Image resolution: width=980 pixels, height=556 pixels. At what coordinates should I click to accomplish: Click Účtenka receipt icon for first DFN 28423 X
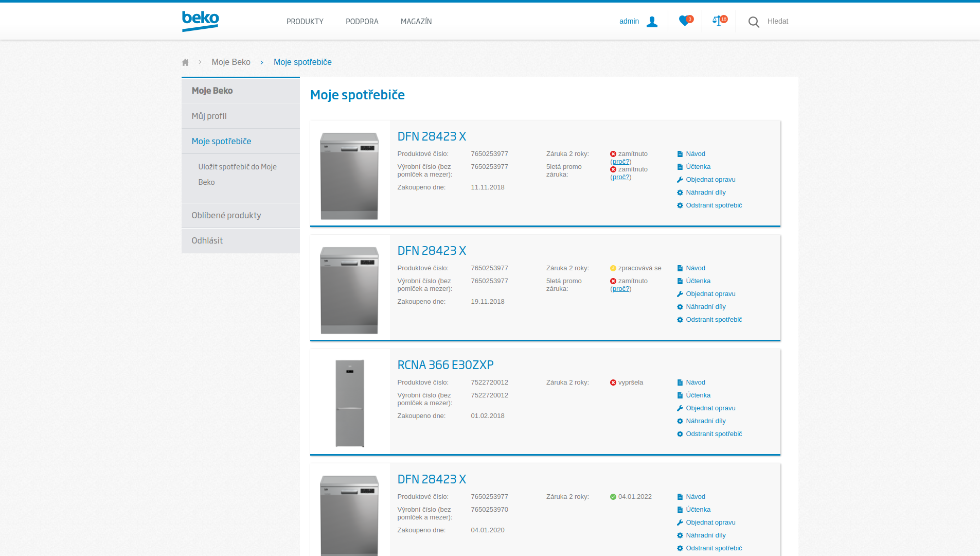coord(680,167)
